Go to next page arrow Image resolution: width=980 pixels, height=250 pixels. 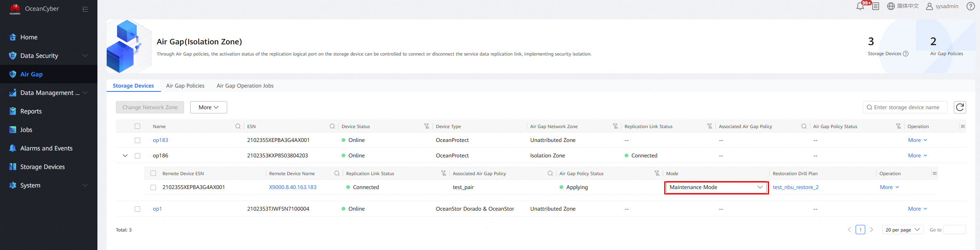(871, 230)
